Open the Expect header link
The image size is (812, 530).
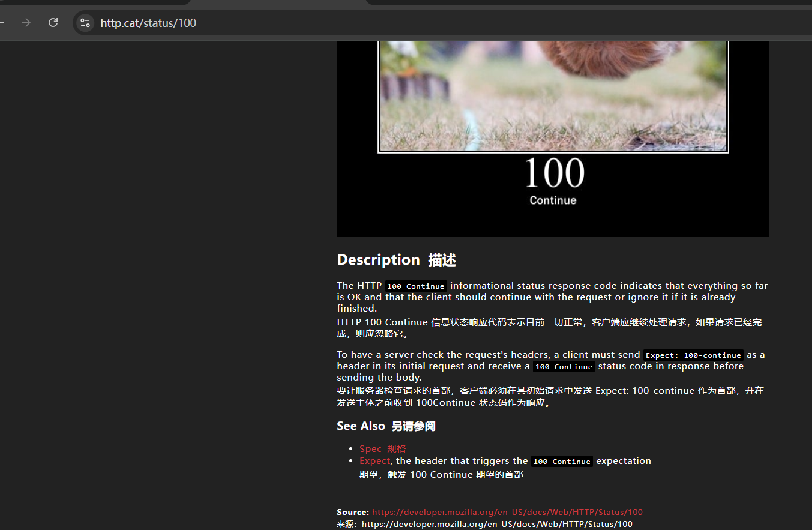pos(375,461)
